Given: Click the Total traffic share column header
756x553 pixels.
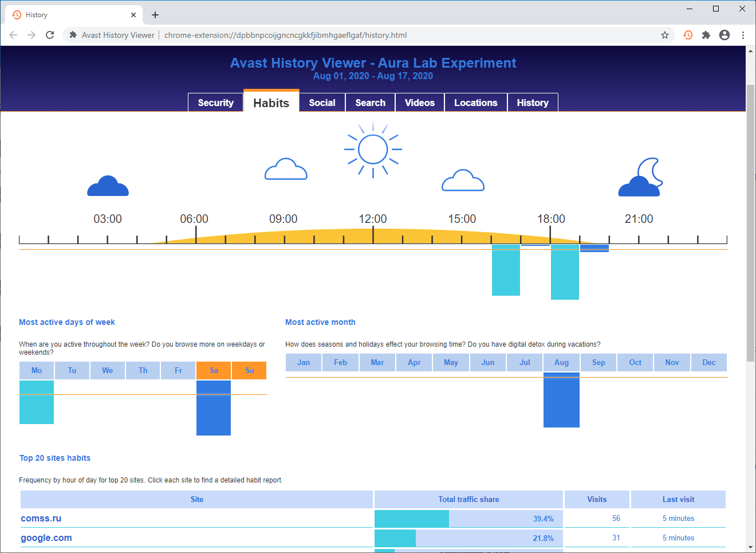Looking at the screenshot, I should (468, 499).
